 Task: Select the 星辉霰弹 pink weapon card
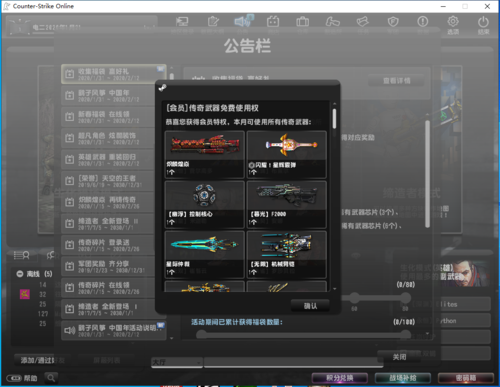click(x=286, y=154)
